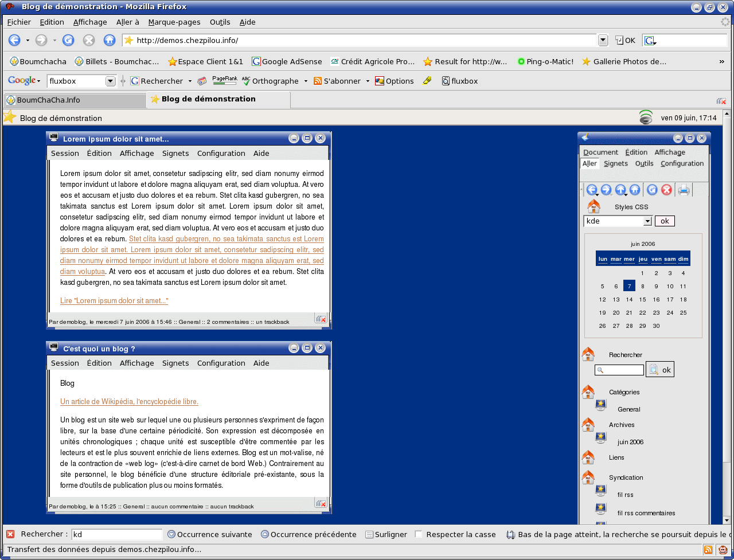The image size is (734, 560).
Task: Show more bookmarks with the chevron
Action: 721,61
